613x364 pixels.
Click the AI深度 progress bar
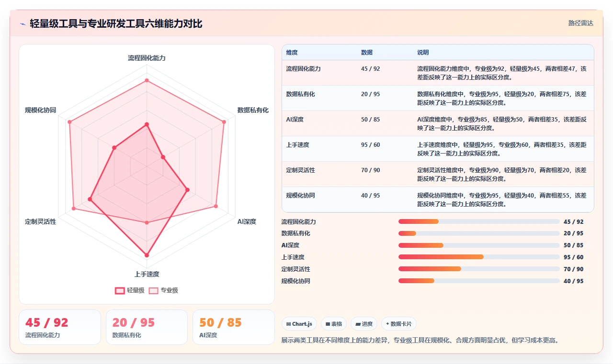coord(479,245)
